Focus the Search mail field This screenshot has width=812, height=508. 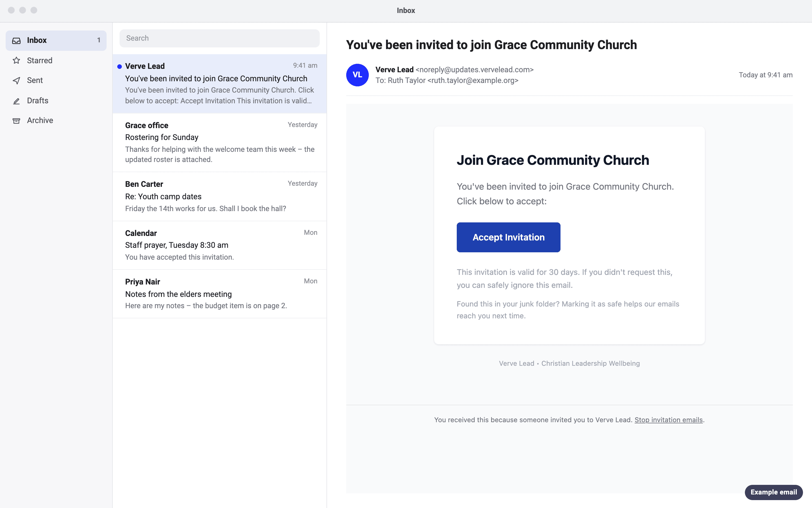point(219,38)
